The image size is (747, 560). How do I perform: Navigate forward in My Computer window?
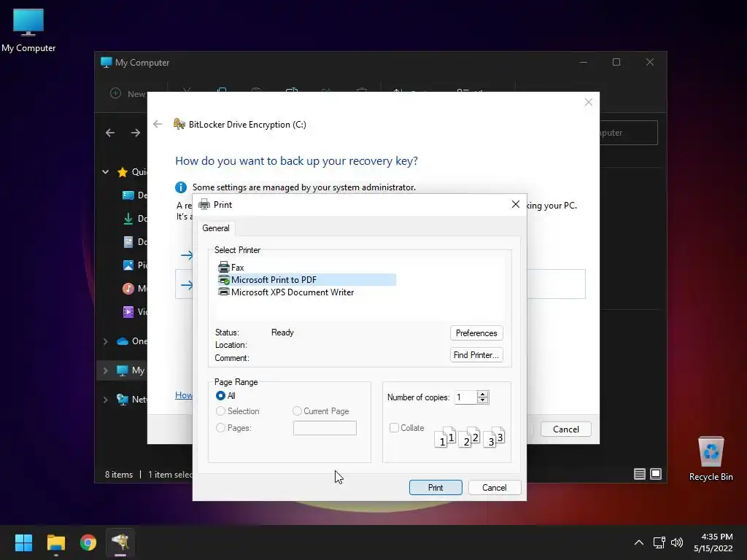[136, 133]
